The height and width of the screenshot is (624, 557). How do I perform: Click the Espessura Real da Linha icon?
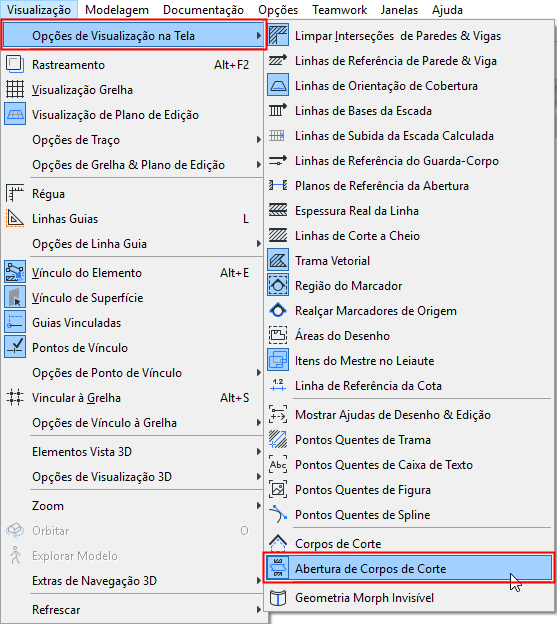278,210
